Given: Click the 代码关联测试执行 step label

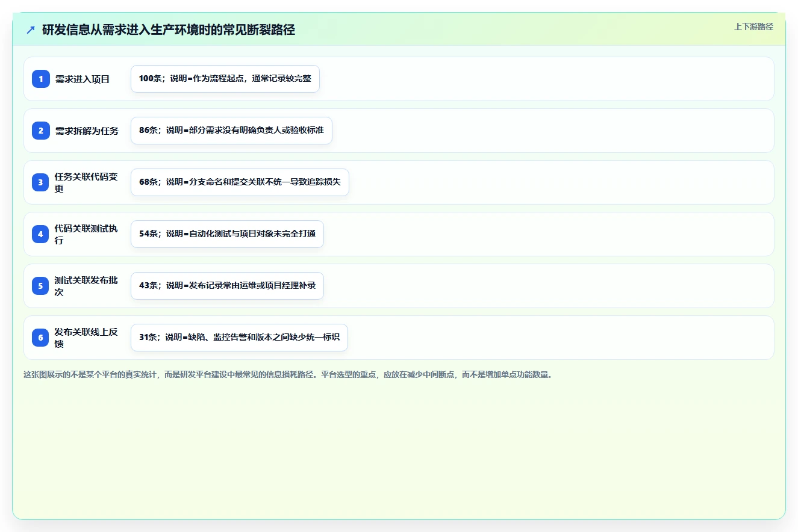Looking at the screenshot, I should pos(86,234).
